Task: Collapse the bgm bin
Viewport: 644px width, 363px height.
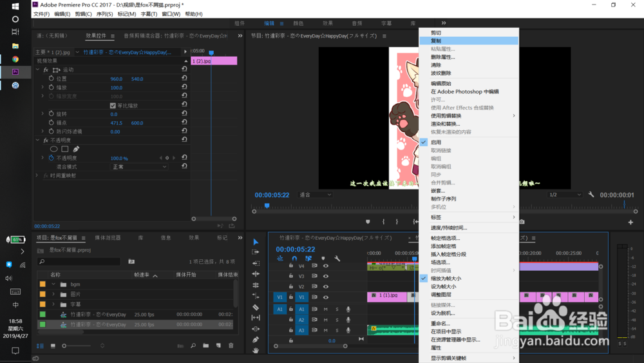Action: coord(53,284)
